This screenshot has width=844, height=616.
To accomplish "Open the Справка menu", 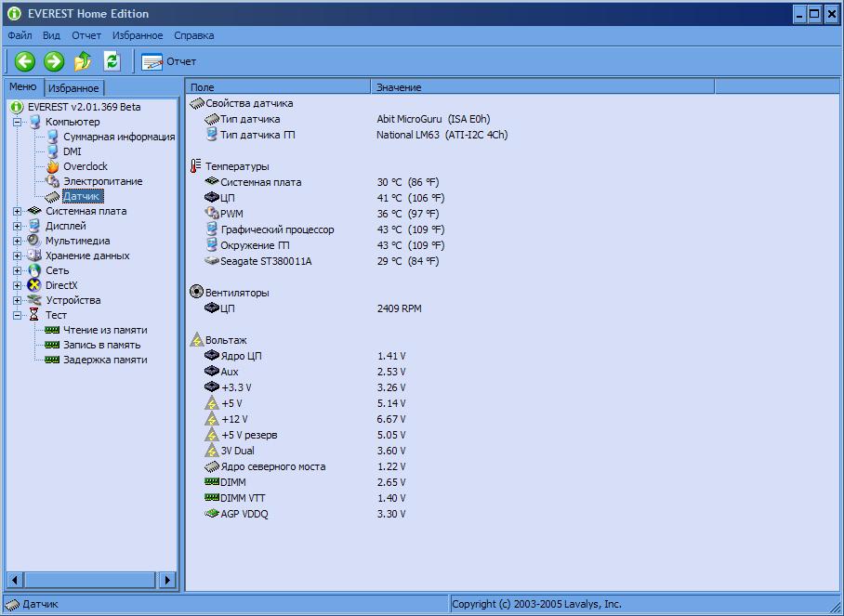I will coord(193,35).
